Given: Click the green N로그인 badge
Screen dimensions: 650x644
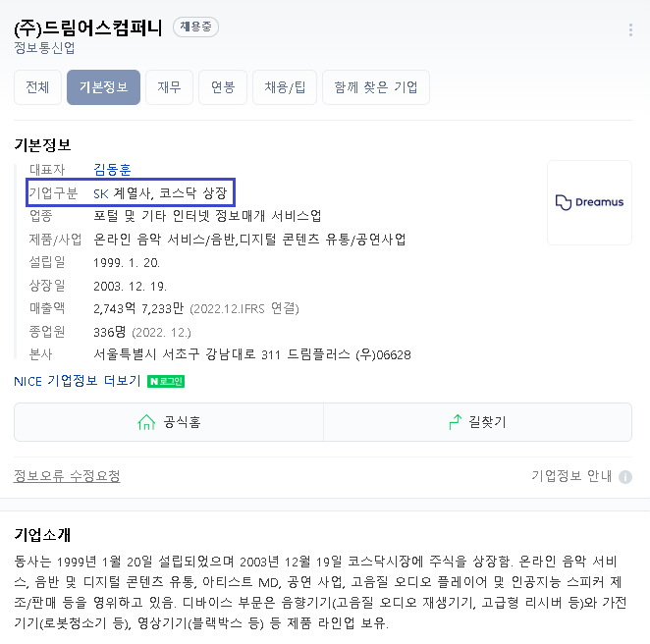Looking at the screenshot, I should point(166,381).
